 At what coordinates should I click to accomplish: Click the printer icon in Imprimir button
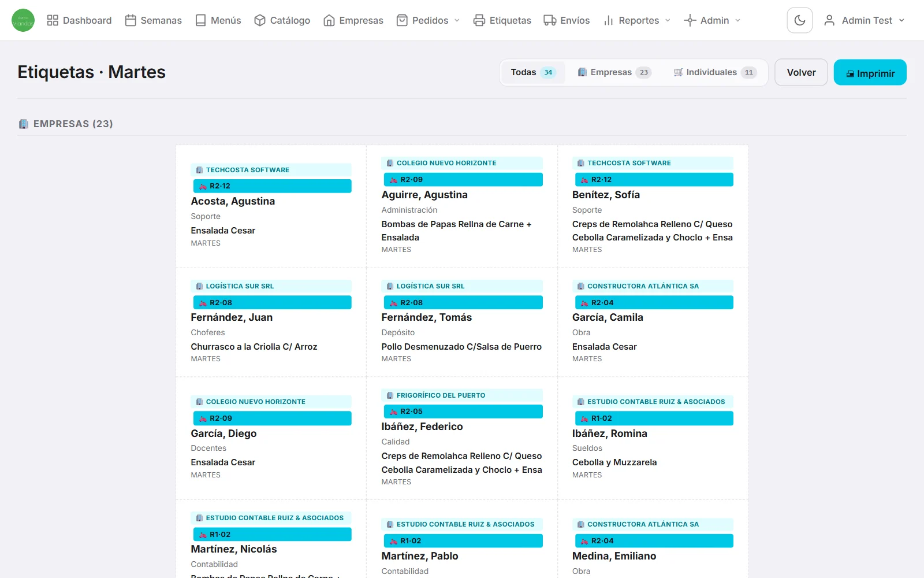pyautogui.click(x=850, y=74)
